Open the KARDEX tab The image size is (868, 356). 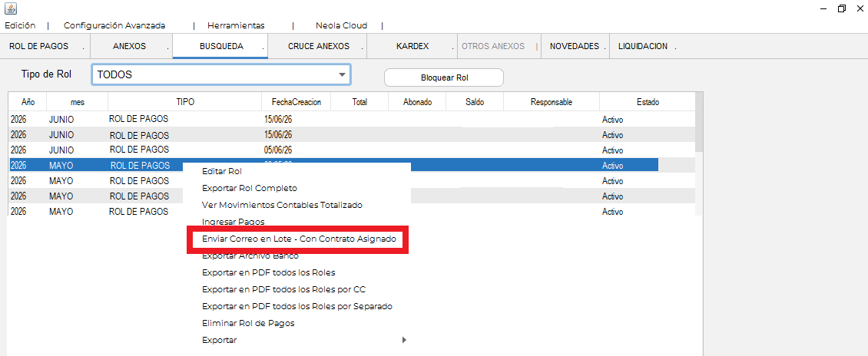[412, 47]
